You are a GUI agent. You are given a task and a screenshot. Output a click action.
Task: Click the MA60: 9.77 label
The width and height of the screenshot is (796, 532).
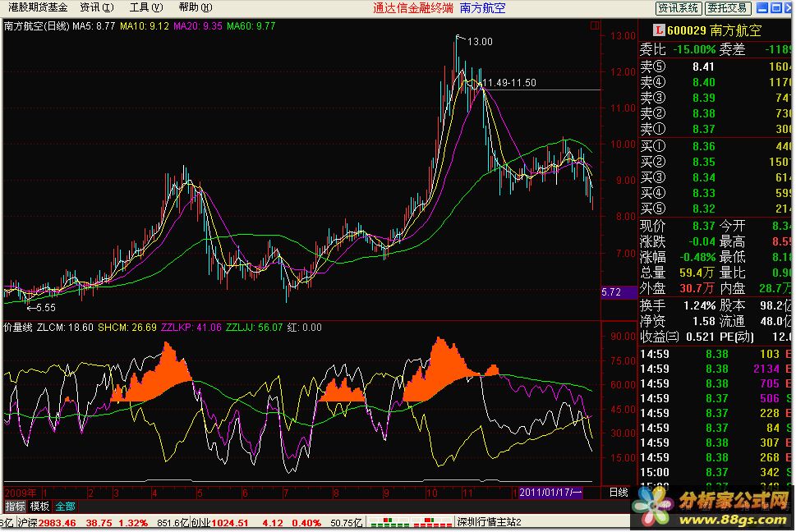pos(251,26)
